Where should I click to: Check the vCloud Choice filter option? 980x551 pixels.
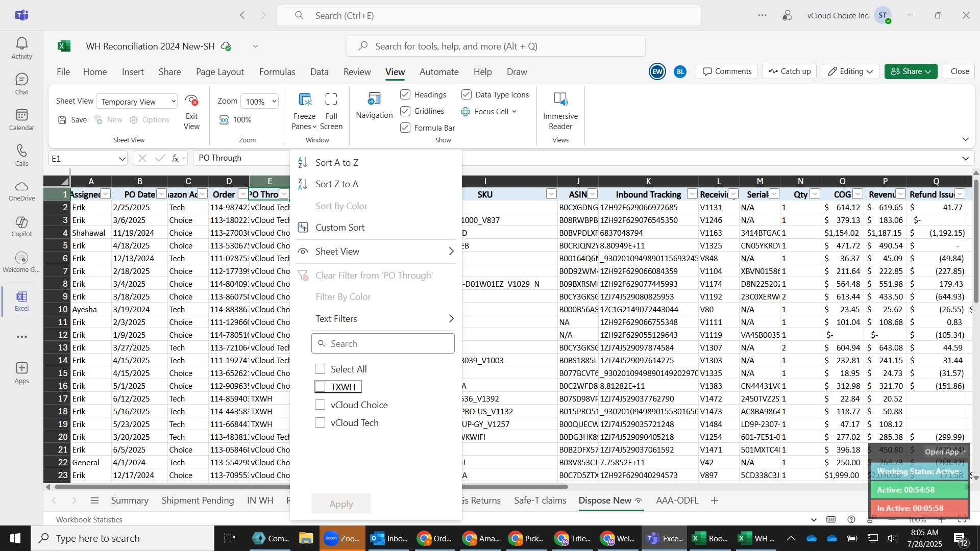[x=320, y=405]
